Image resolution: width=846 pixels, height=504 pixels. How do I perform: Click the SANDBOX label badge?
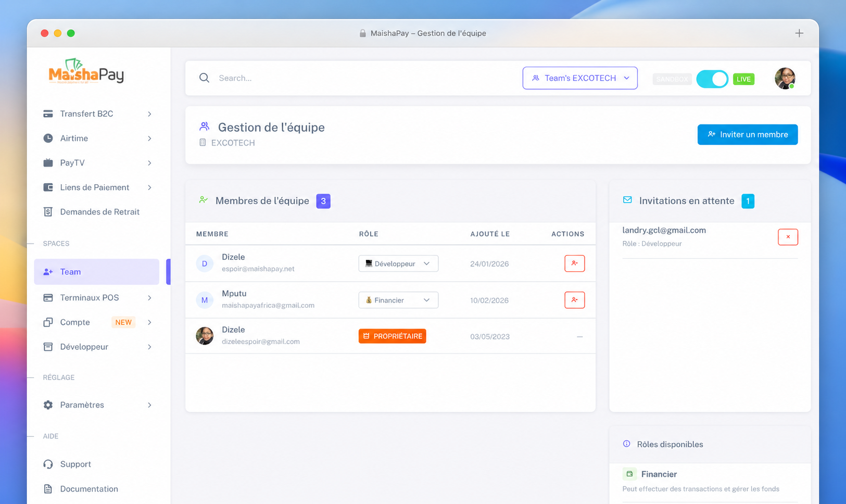click(672, 79)
